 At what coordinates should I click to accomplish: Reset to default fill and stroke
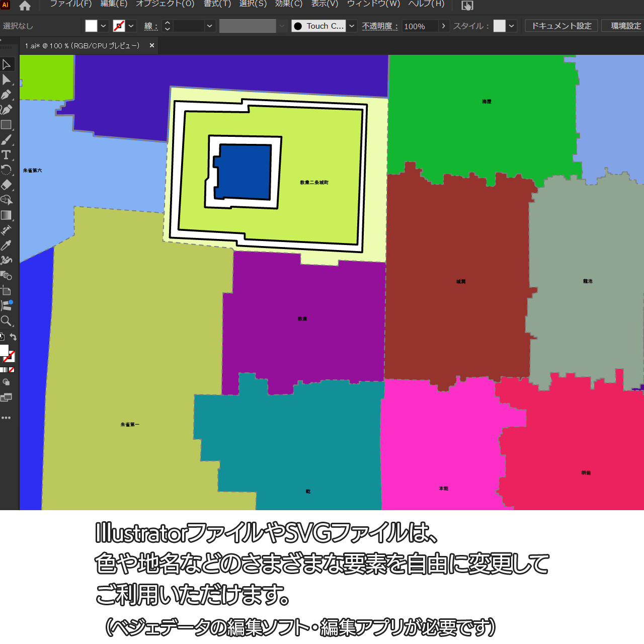2,337
